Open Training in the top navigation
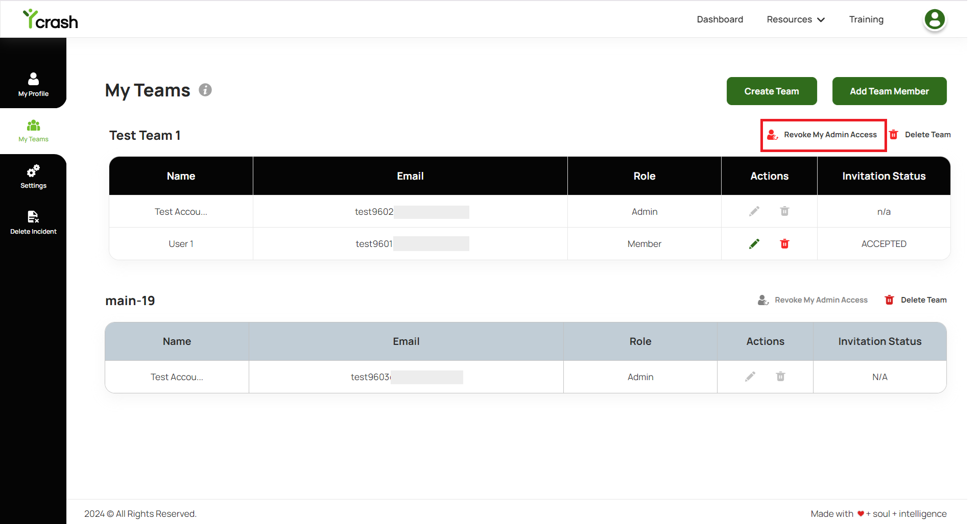 coord(866,19)
